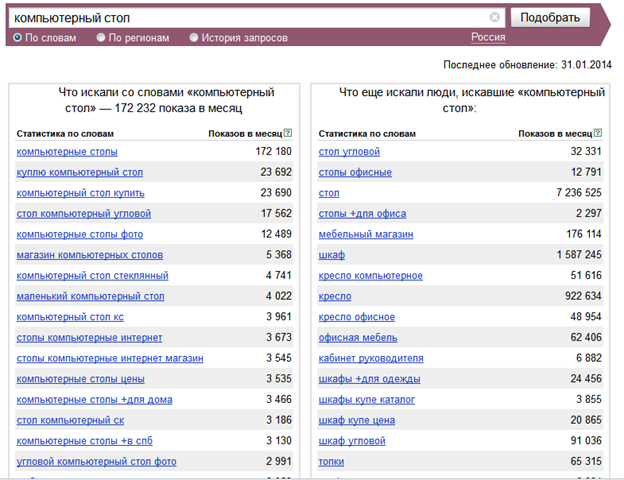Open the 'офисная мебель' link
The height and width of the screenshot is (480, 624).
coord(358,338)
